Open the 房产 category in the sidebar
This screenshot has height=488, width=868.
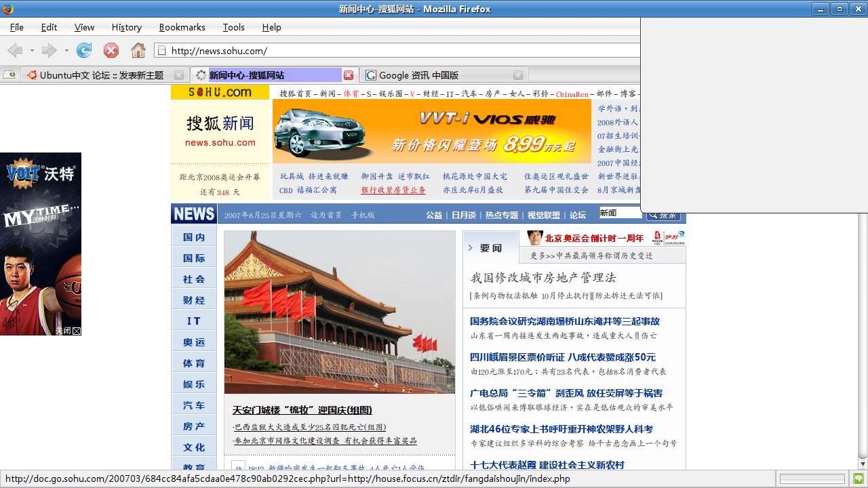(x=194, y=426)
